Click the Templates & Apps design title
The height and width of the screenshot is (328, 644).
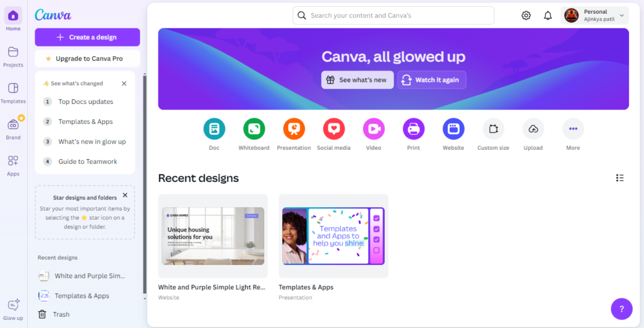pos(306,287)
